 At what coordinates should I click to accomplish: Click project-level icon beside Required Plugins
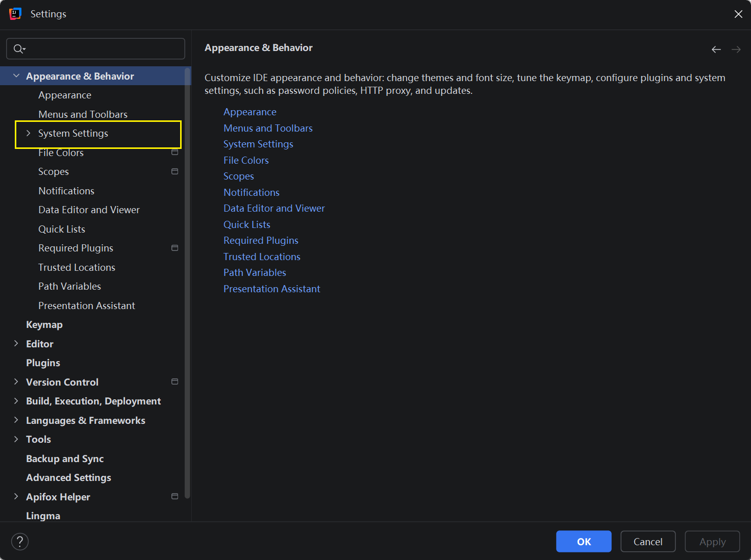[174, 248]
